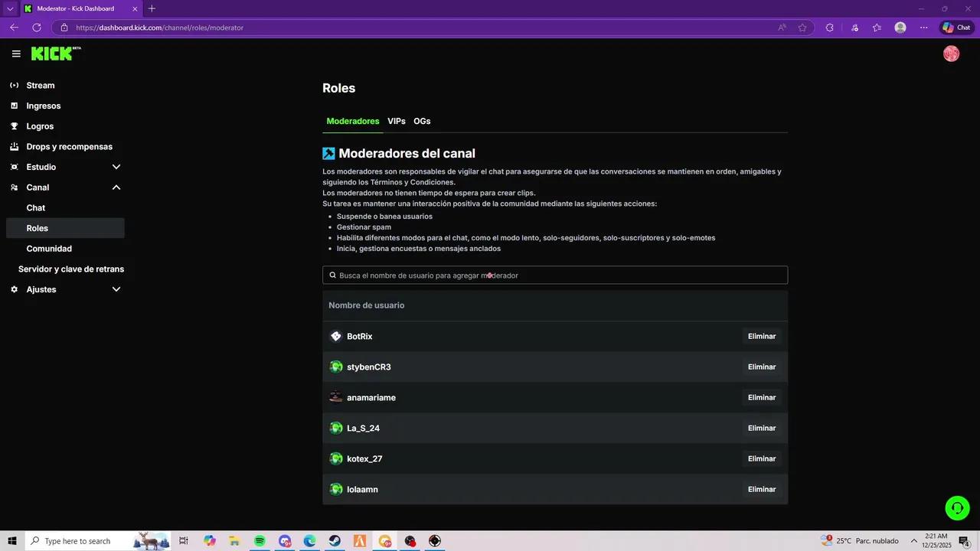The width and height of the screenshot is (980, 551).
Task: Open the hamburger navigation menu
Action: point(16,54)
